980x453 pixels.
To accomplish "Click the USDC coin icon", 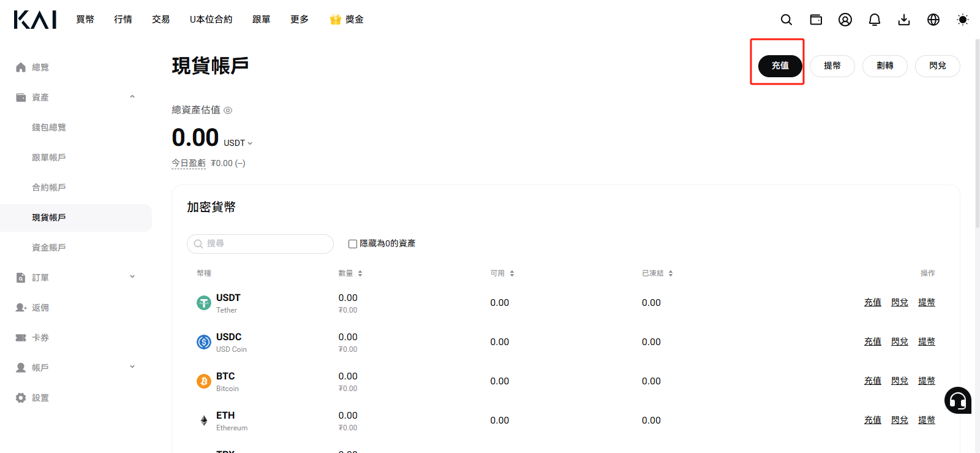I will [x=204, y=342].
